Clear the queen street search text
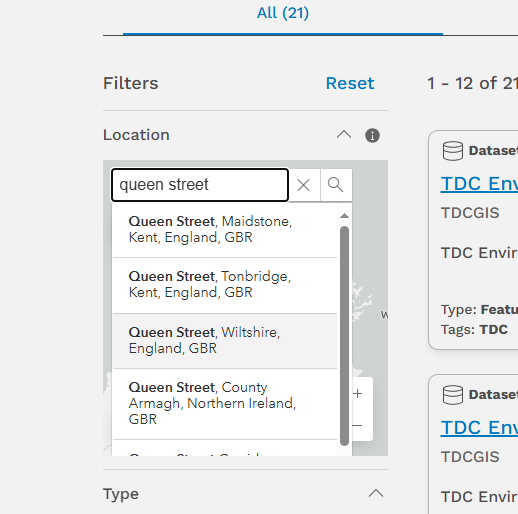The image size is (518, 514). (x=304, y=185)
